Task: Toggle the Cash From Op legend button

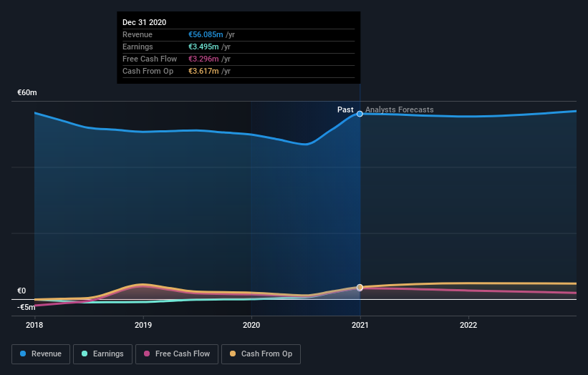Action: (x=261, y=354)
